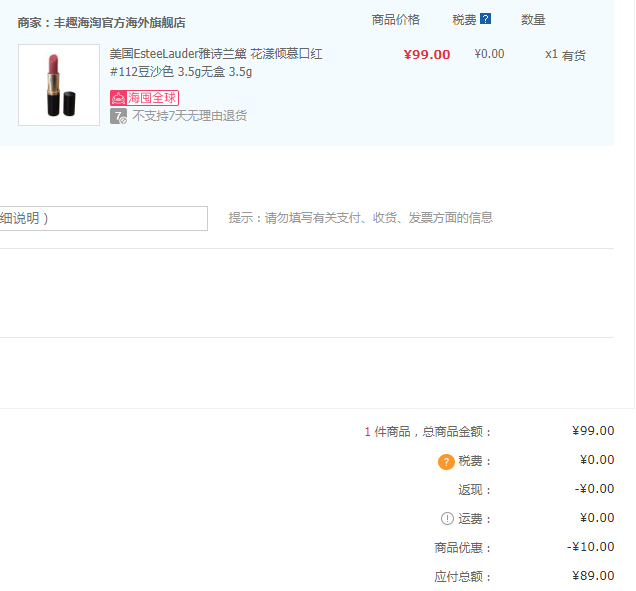The image size is (636, 591).
Task: Click the orange tax question mark icon
Action: 446,462
